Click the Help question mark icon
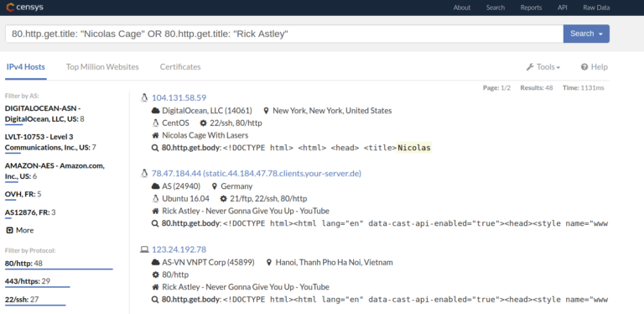 pyautogui.click(x=584, y=66)
